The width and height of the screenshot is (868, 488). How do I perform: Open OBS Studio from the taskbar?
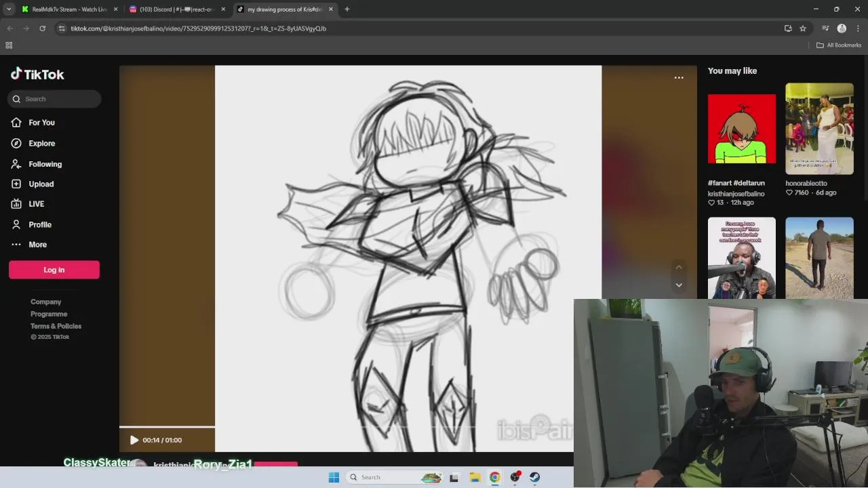pyautogui.click(x=515, y=477)
